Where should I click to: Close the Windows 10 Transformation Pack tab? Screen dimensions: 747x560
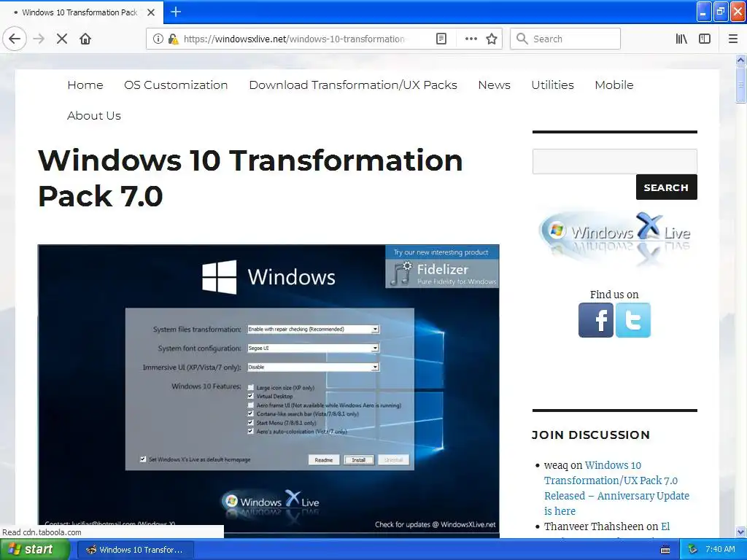pyautogui.click(x=151, y=12)
